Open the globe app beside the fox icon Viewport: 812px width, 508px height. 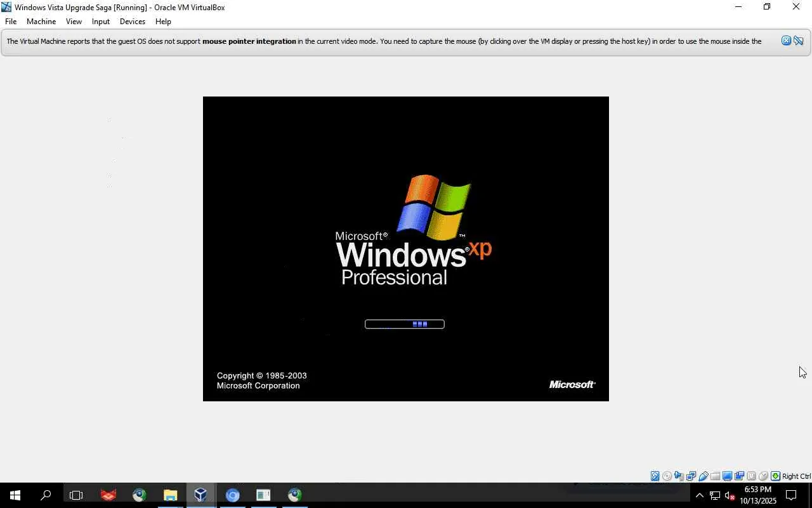[140, 495]
